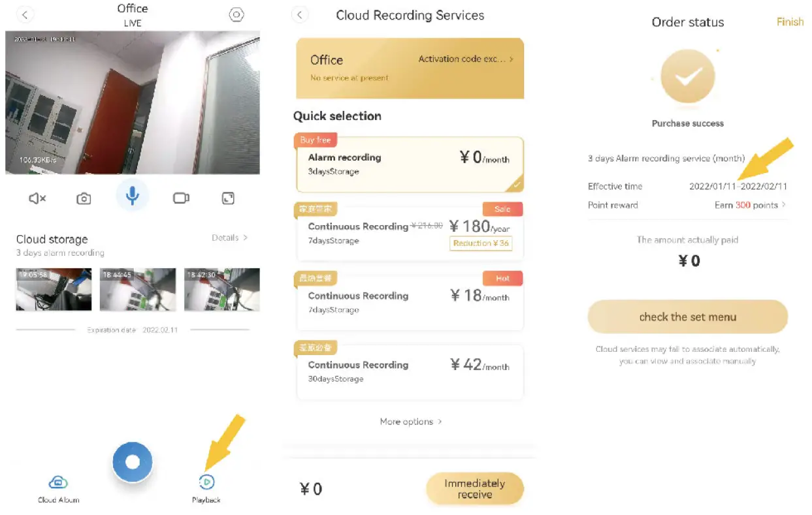Take a snapshot with camera icon
The width and height of the screenshot is (812, 515).
pos(84,198)
